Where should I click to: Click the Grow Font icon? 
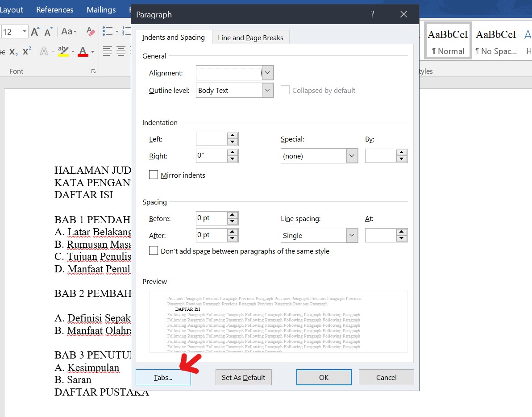coord(35,31)
